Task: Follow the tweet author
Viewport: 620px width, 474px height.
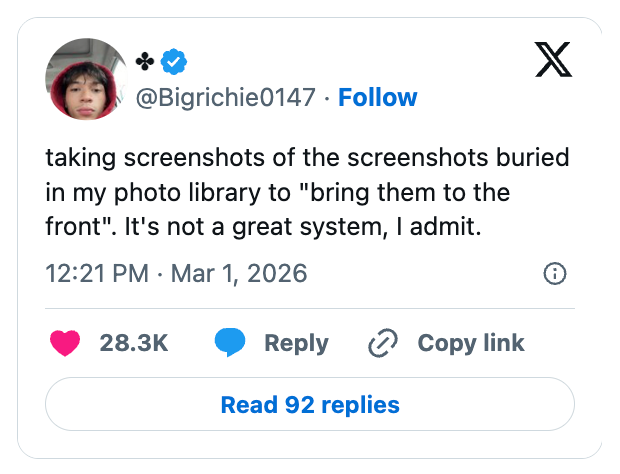Action: tap(377, 98)
